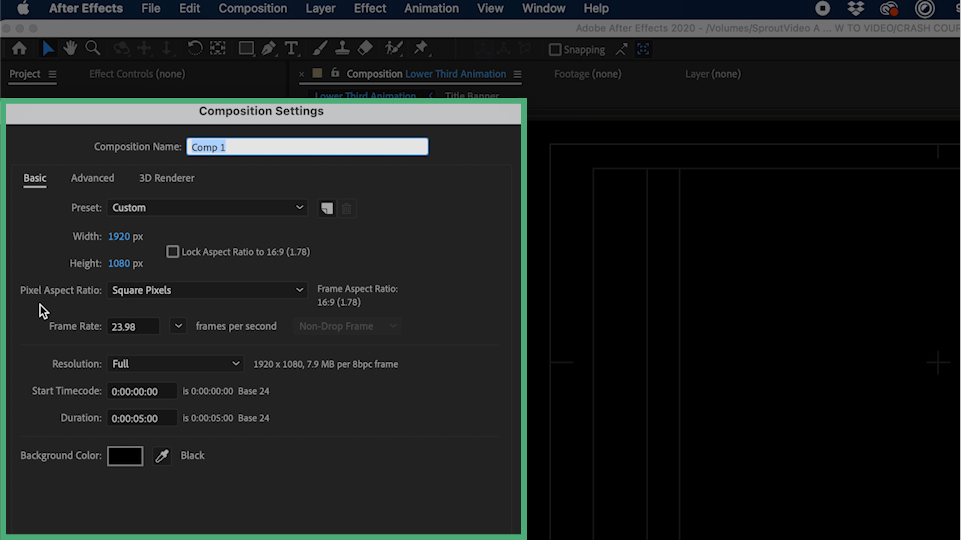Image resolution: width=961 pixels, height=540 pixels.
Task: Expand the Resolution dropdown set to Full
Action: [x=175, y=364]
